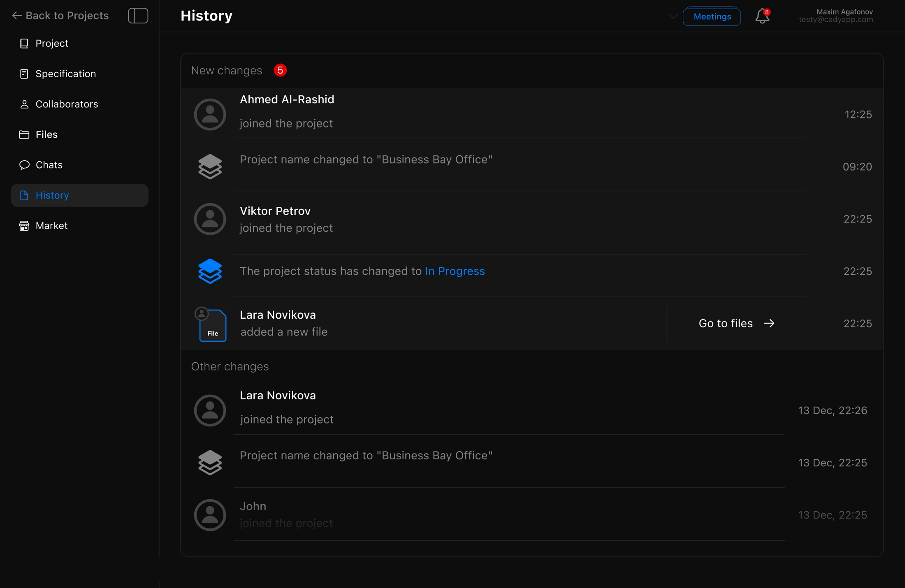Click the History page icon

click(x=24, y=196)
